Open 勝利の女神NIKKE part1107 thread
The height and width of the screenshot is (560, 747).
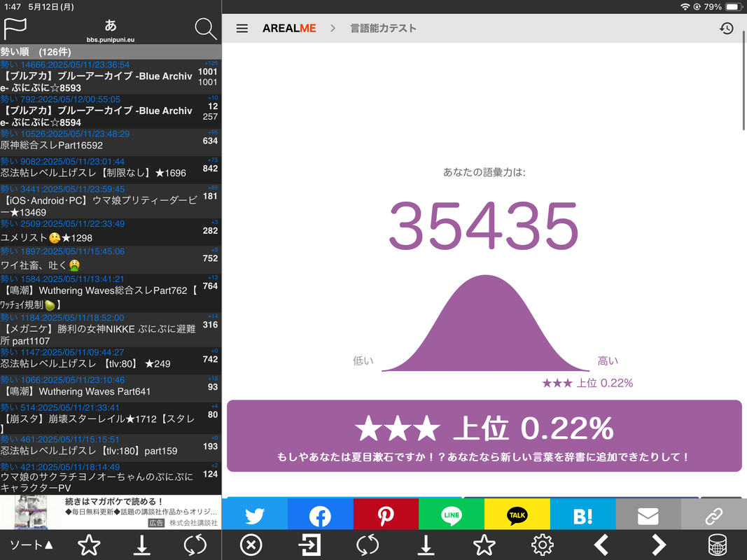[x=111, y=330]
